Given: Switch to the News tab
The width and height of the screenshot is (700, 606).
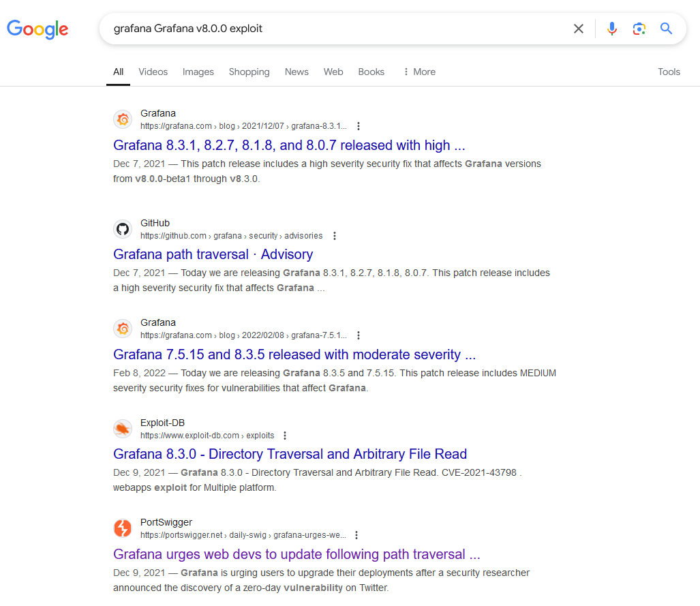Looking at the screenshot, I should (296, 72).
